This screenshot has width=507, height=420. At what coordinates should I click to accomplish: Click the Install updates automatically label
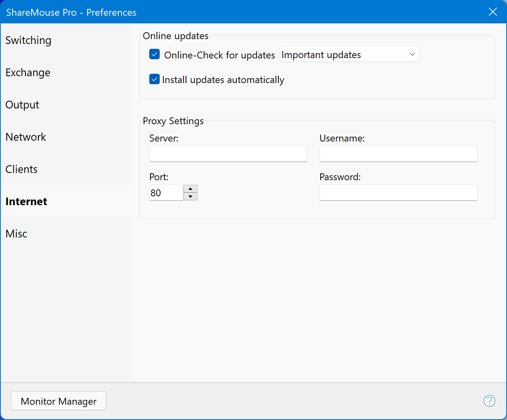pos(223,80)
